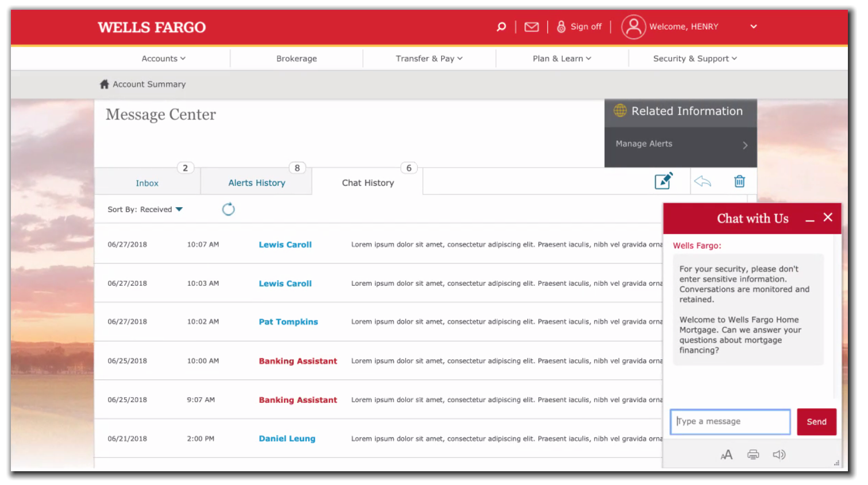Click the Sign off link
The image size is (868, 485).
point(586,26)
